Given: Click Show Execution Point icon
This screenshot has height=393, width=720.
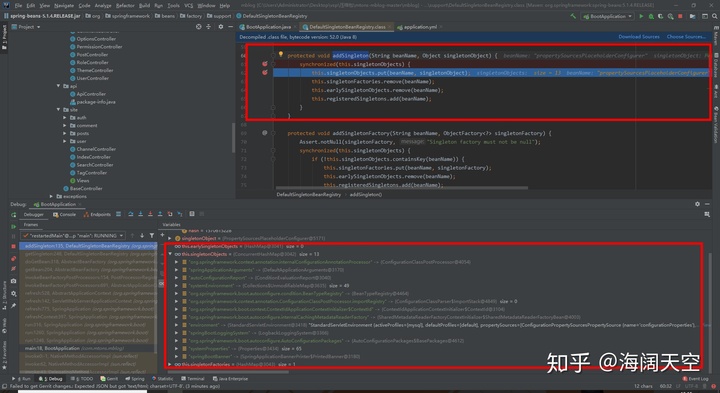Looking at the screenshot, I should [x=118, y=214].
